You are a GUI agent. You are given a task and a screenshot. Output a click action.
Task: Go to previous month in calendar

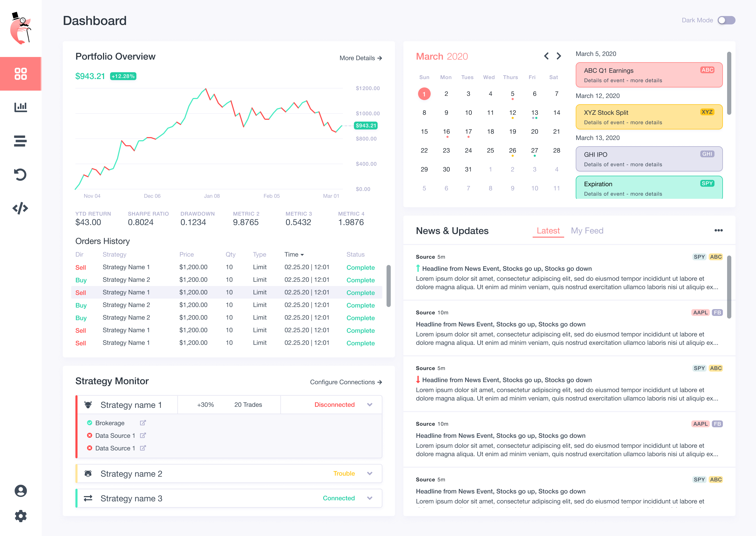[546, 56]
